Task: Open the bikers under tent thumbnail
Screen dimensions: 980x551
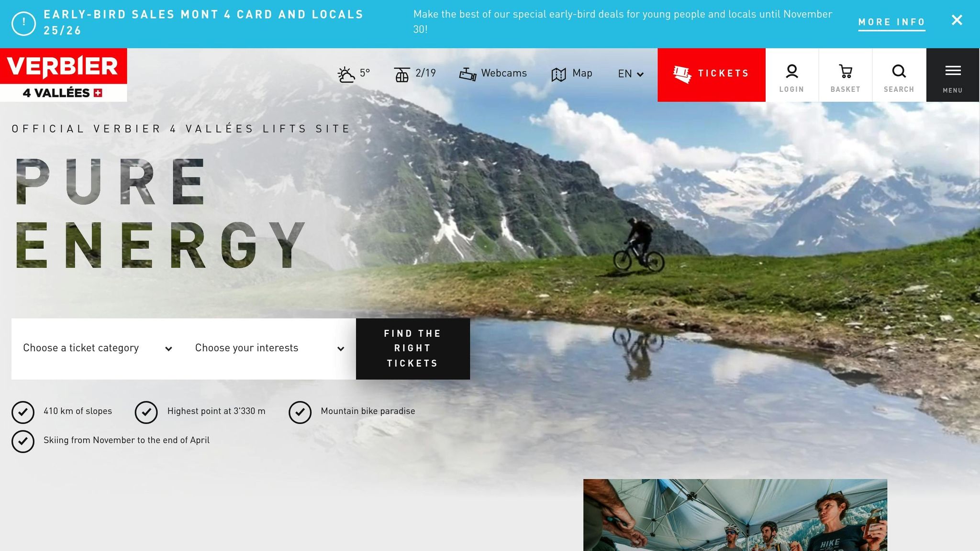Action: 735,515
